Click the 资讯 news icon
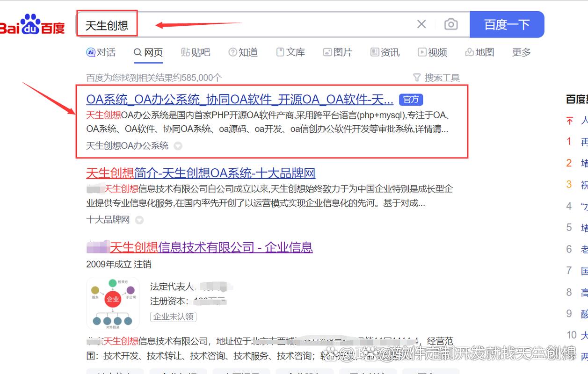Viewport: 588px width, 374px height. pyautogui.click(x=374, y=52)
